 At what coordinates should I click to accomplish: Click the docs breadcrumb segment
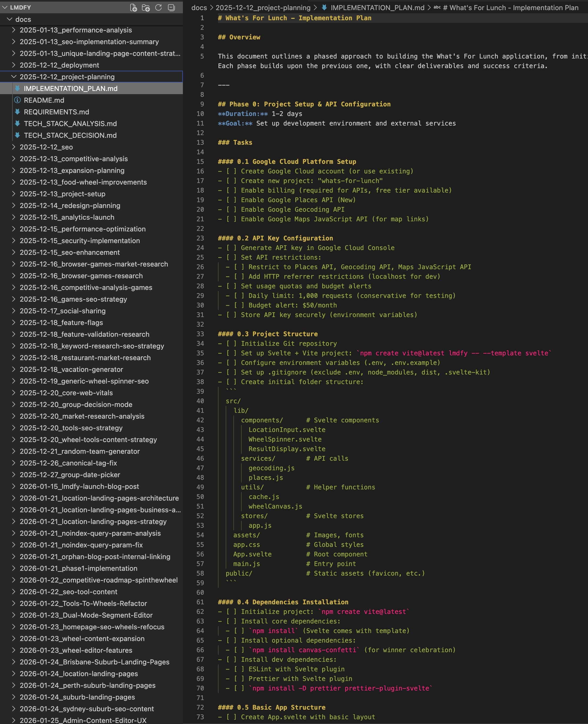(199, 7)
